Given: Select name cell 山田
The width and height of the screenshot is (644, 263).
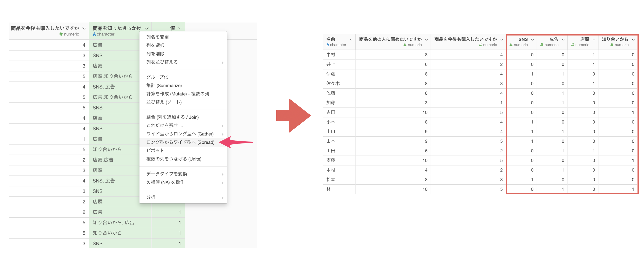Looking at the screenshot, I should 330,151.
